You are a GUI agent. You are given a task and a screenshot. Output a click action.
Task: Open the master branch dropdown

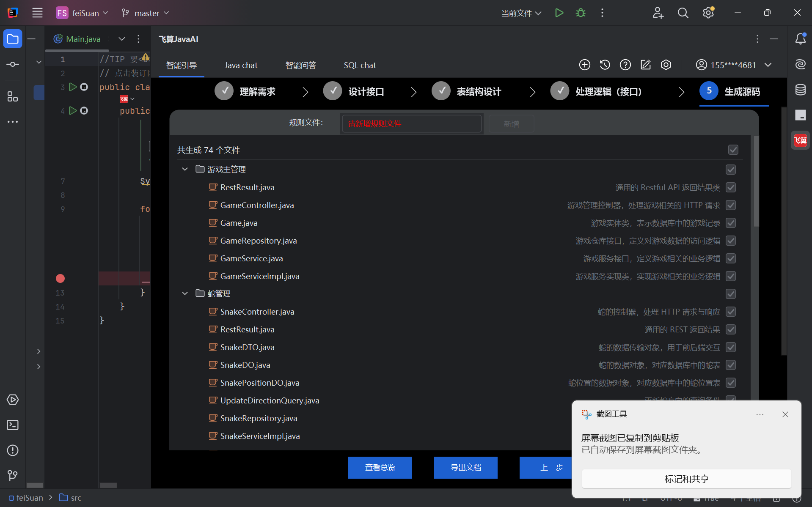click(146, 13)
